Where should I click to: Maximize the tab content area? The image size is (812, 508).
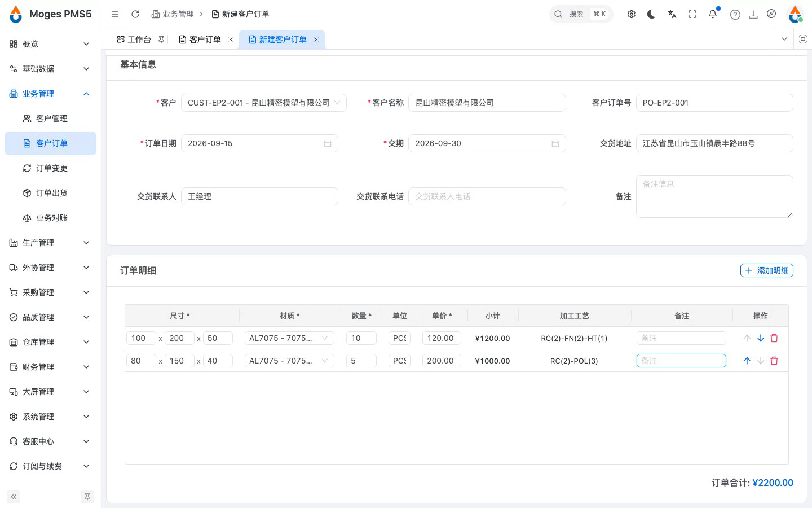(x=803, y=39)
